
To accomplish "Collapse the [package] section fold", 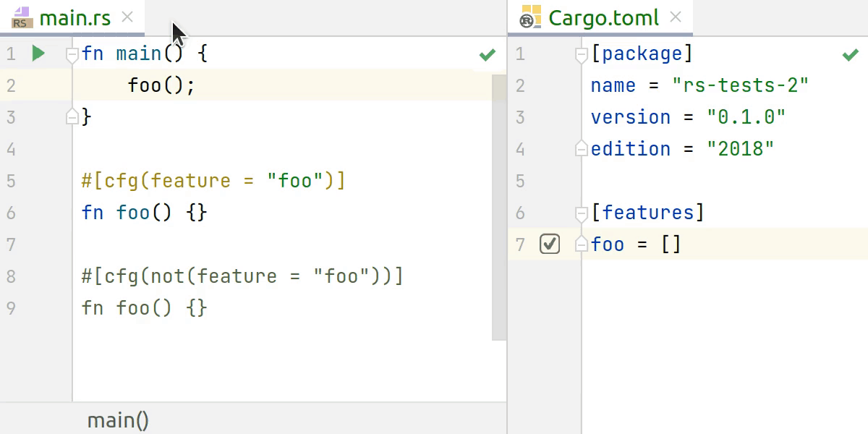I will (581, 54).
